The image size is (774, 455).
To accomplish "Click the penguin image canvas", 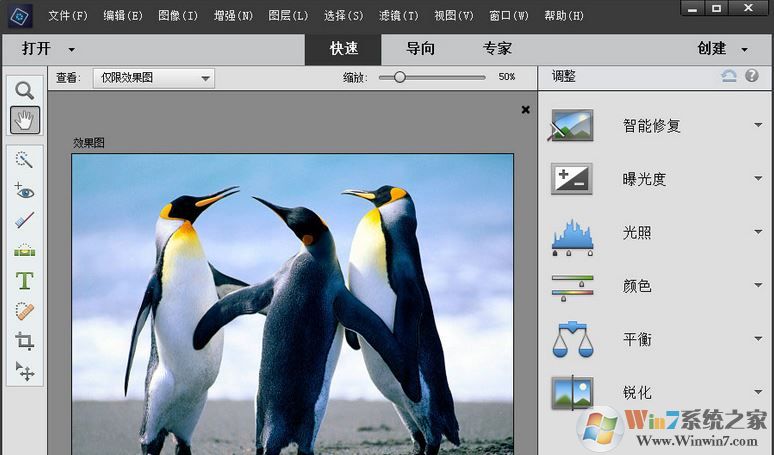I will click(292, 304).
